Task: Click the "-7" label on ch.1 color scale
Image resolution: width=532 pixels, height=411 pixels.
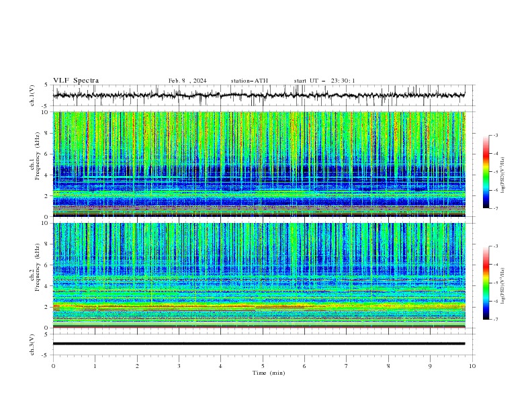Action: click(495, 208)
